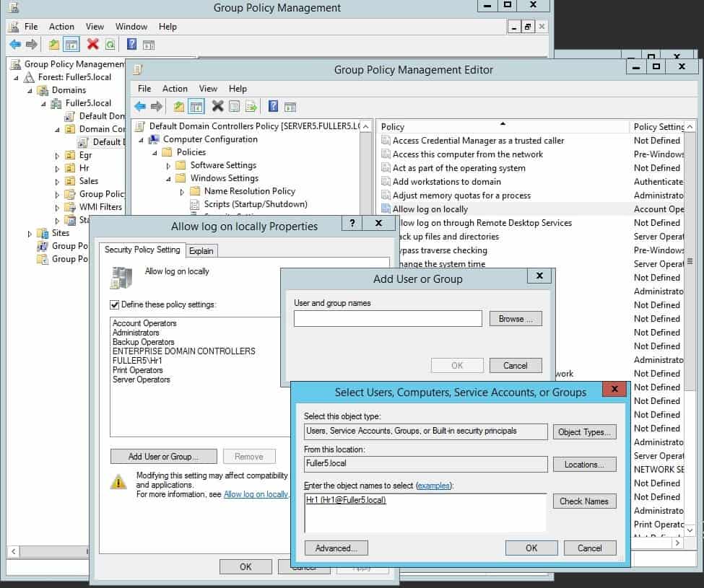Click Forward arrow in Group Policy Management toolbar
The height and width of the screenshot is (588, 704).
pos(32,44)
